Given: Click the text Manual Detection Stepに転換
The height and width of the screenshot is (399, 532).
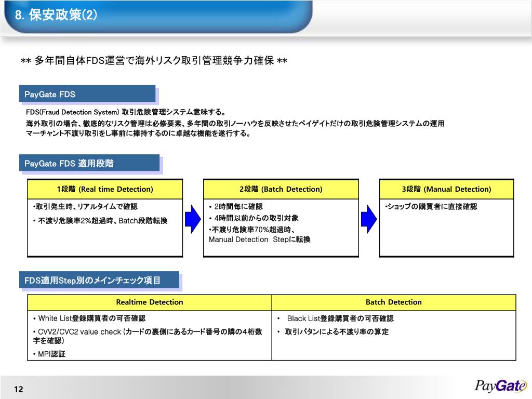Looking at the screenshot, I should 260,240.
